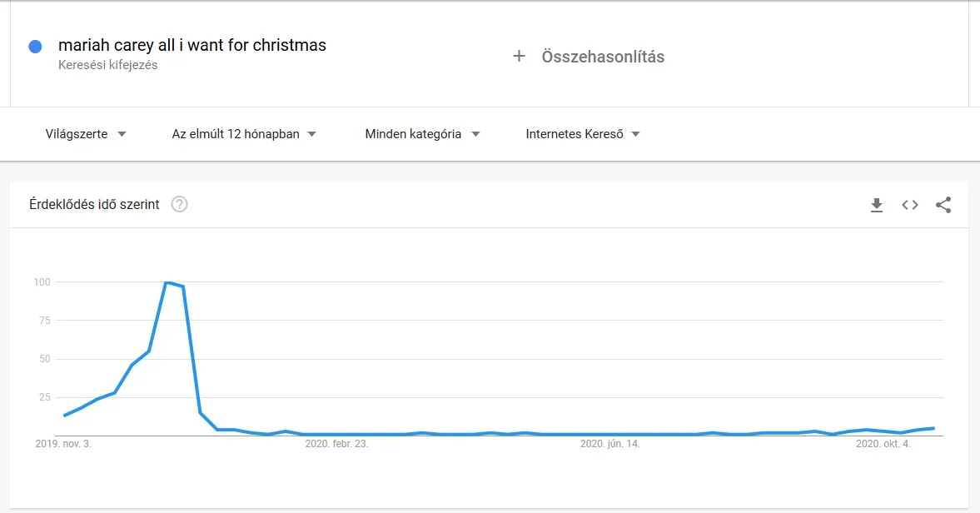
Task: Click the 2020. okt. 4. axis label
Action: pos(883,444)
